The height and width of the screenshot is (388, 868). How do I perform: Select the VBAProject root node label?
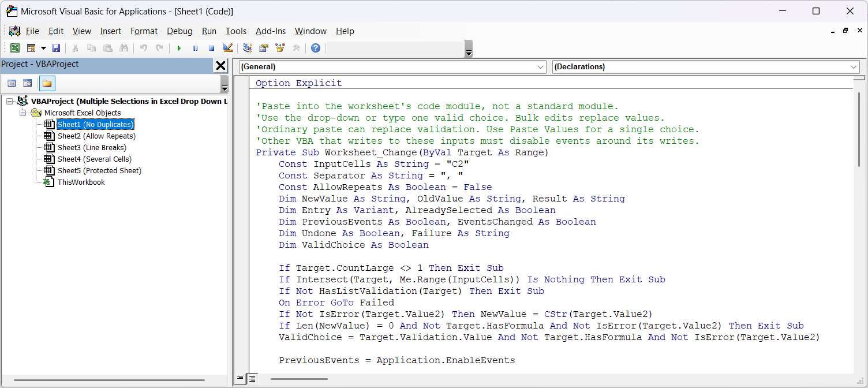click(x=129, y=101)
